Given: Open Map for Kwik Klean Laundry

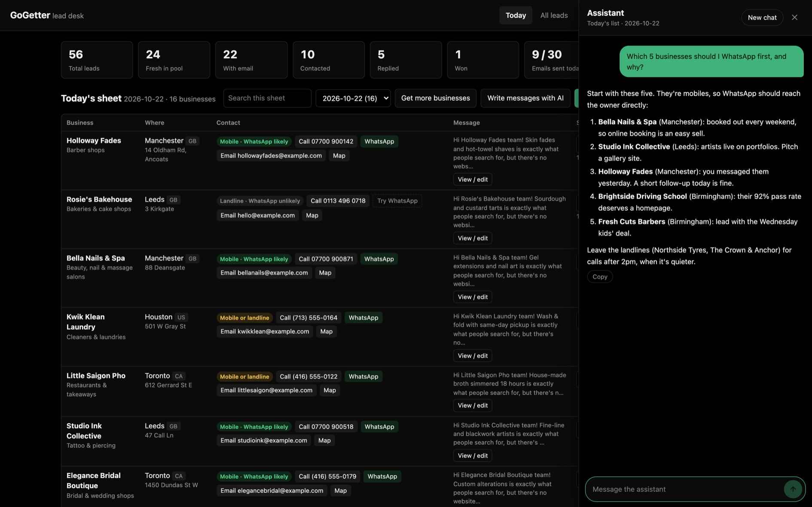Looking at the screenshot, I should [x=327, y=332].
